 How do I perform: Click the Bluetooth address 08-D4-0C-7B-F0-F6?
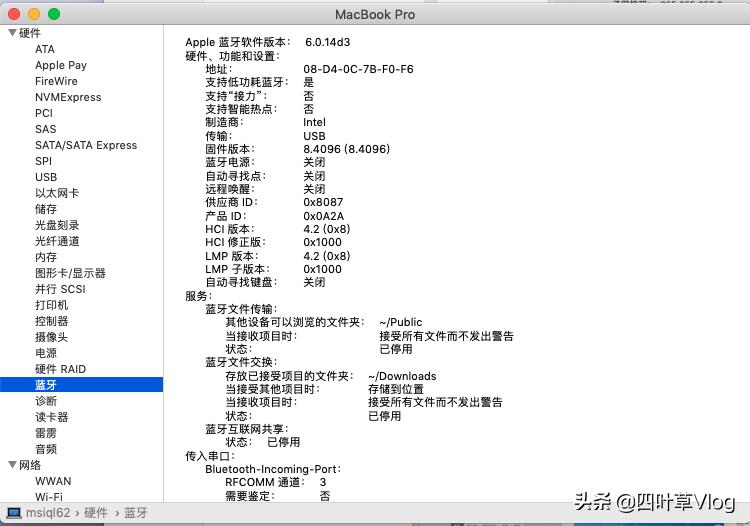(358, 69)
